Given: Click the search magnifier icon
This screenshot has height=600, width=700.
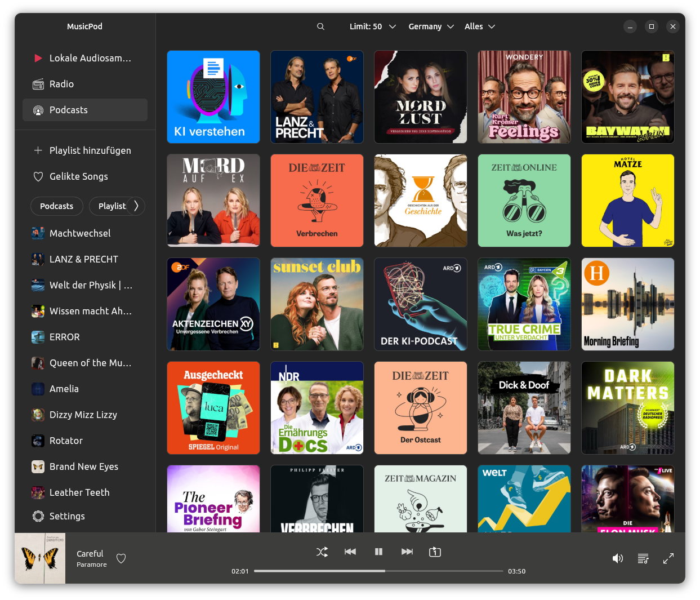Looking at the screenshot, I should [320, 26].
